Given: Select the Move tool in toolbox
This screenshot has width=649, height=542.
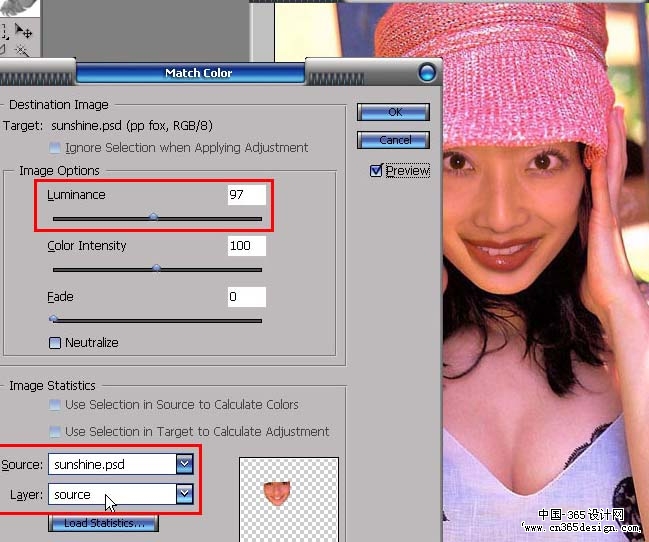Looking at the screenshot, I should (x=23, y=31).
